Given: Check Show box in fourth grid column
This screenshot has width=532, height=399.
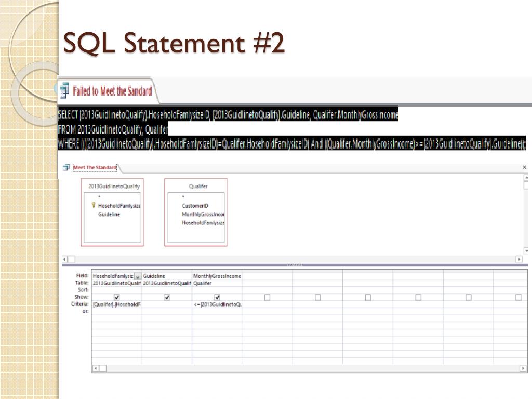Looking at the screenshot, I should [268, 297].
